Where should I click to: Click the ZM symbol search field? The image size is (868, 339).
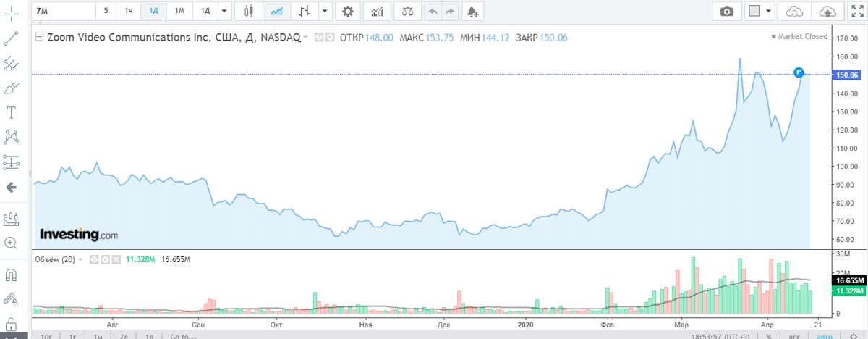[x=64, y=11]
